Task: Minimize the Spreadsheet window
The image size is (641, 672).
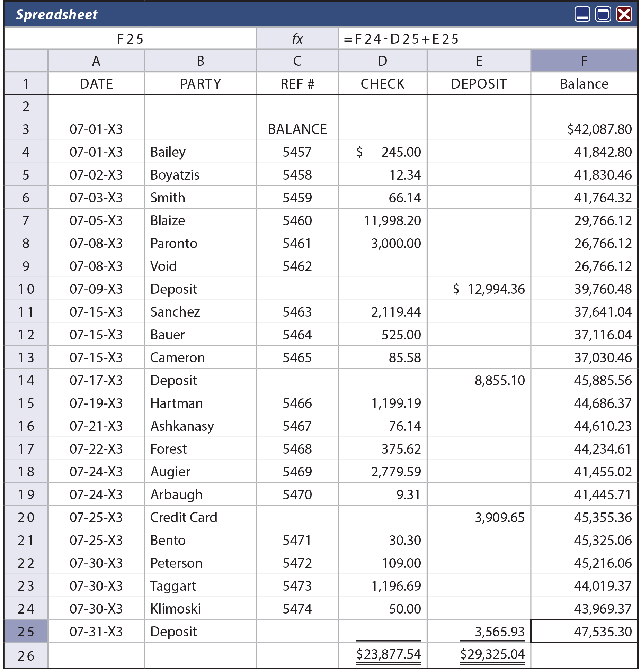Action: 582,15
